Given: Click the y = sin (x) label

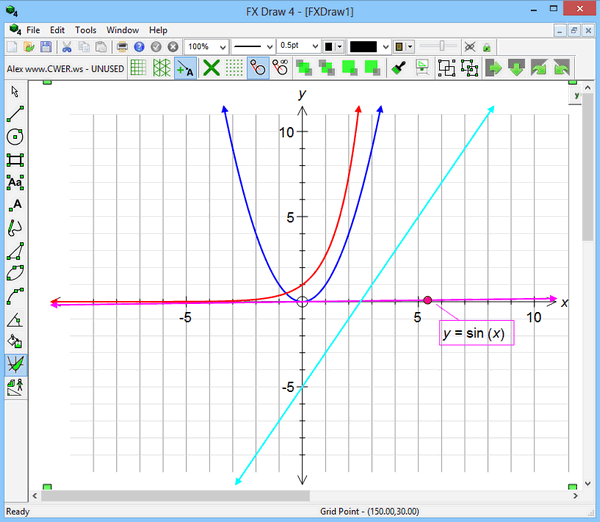Looking at the screenshot, I should click(478, 333).
